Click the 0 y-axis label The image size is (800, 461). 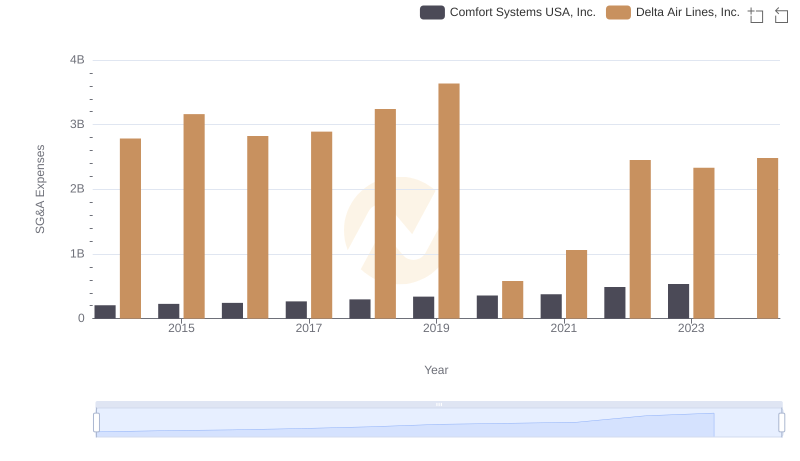coord(81,318)
